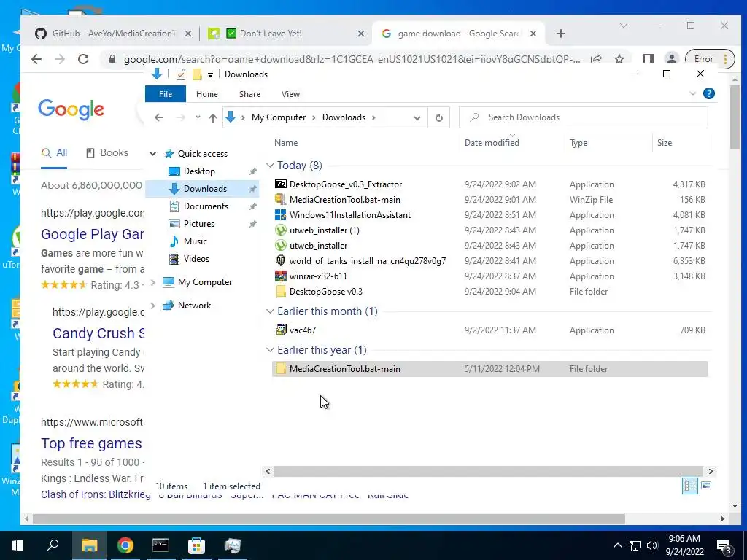Open the Explorer File menu

click(x=166, y=94)
